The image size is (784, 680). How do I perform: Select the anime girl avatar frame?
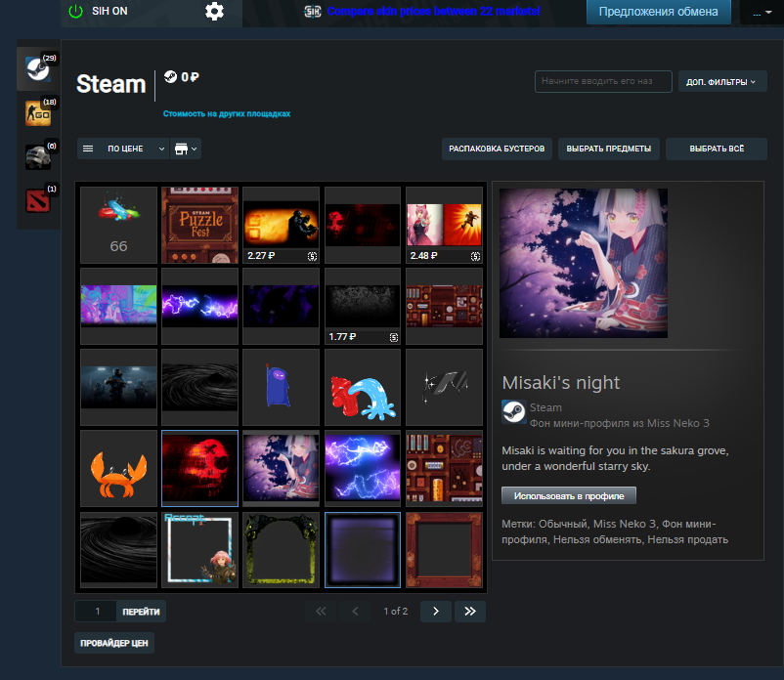tap(200, 550)
